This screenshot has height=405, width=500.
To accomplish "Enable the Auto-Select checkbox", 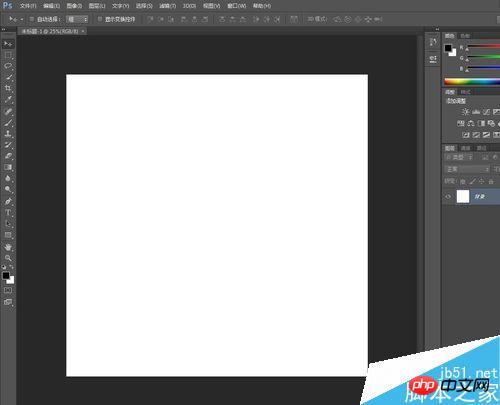I will [32, 19].
